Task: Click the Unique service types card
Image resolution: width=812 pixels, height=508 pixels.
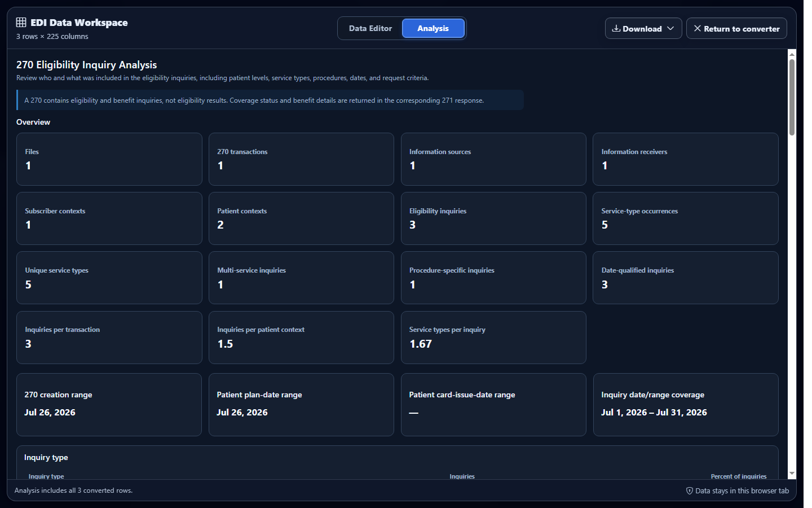Action: click(x=109, y=278)
